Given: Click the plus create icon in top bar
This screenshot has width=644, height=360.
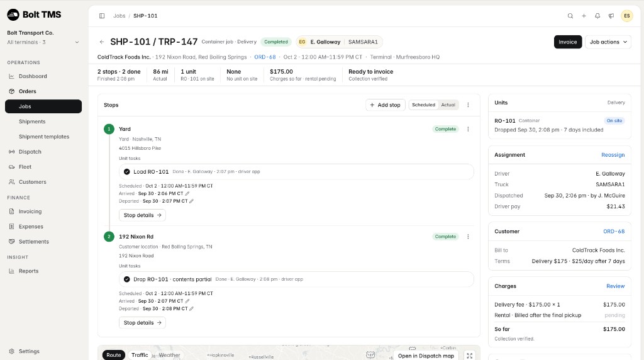Looking at the screenshot, I should tap(584, 16).
